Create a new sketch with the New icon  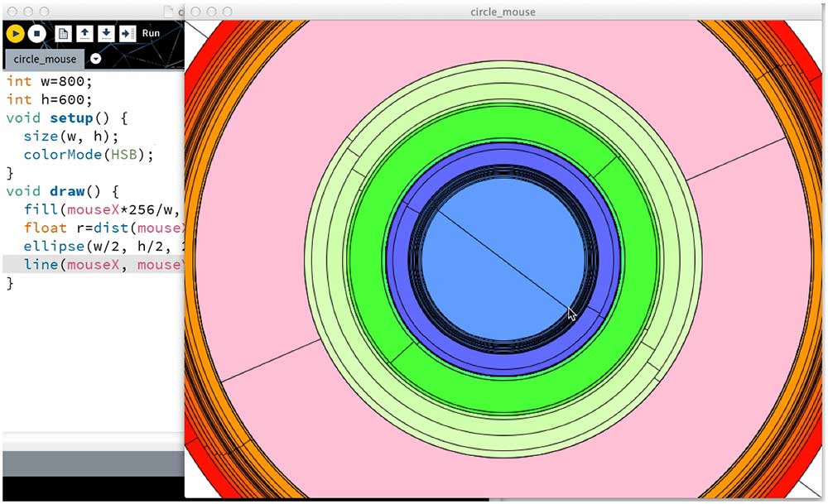tap(63, 34)
